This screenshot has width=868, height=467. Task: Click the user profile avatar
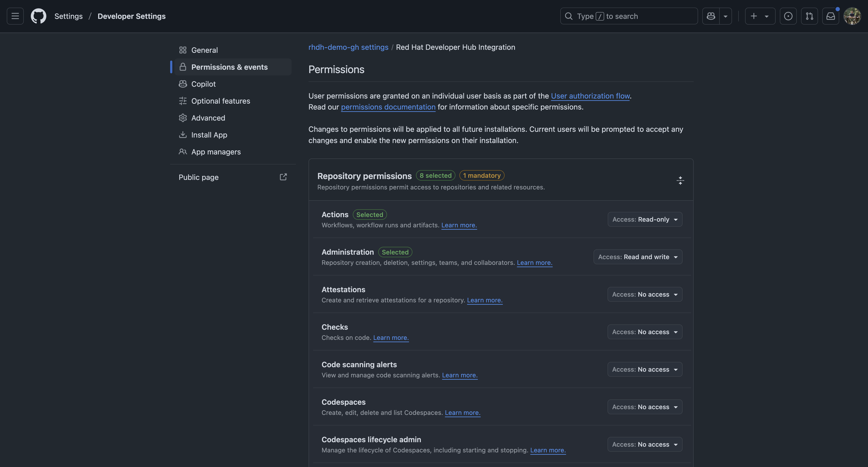pyautogui.click(x=852, y=16)
